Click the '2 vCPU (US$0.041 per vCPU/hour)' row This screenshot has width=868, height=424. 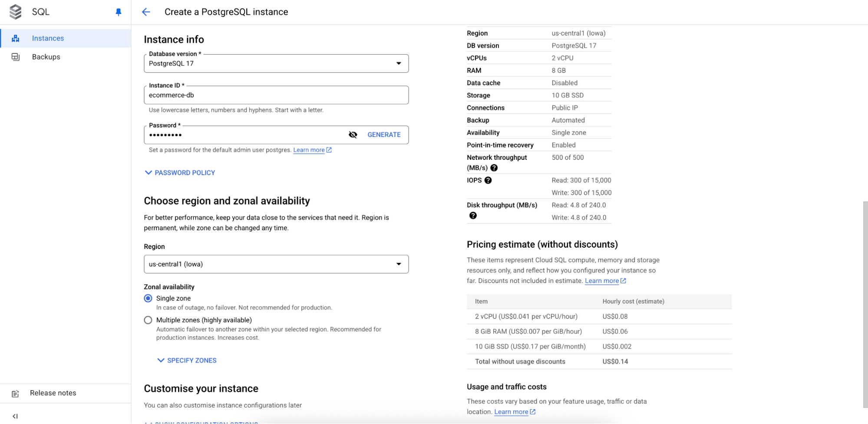coord(599,317)
